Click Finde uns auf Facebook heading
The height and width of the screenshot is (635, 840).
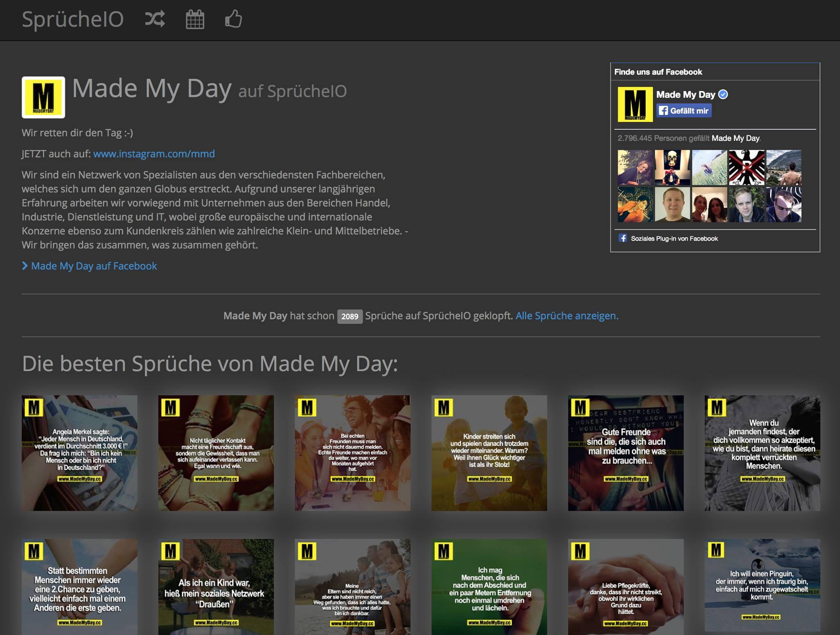(x=658, y=72)
